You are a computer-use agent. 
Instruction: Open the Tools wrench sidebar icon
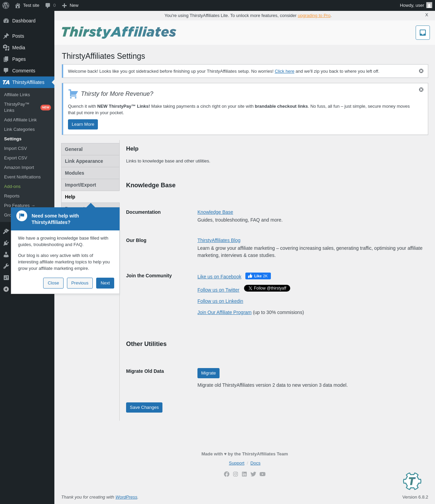pos(6,266)
